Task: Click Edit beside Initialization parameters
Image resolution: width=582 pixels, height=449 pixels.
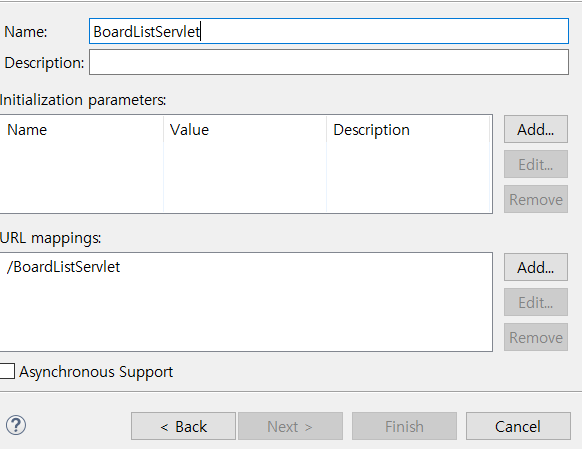Action: [536, 164]
